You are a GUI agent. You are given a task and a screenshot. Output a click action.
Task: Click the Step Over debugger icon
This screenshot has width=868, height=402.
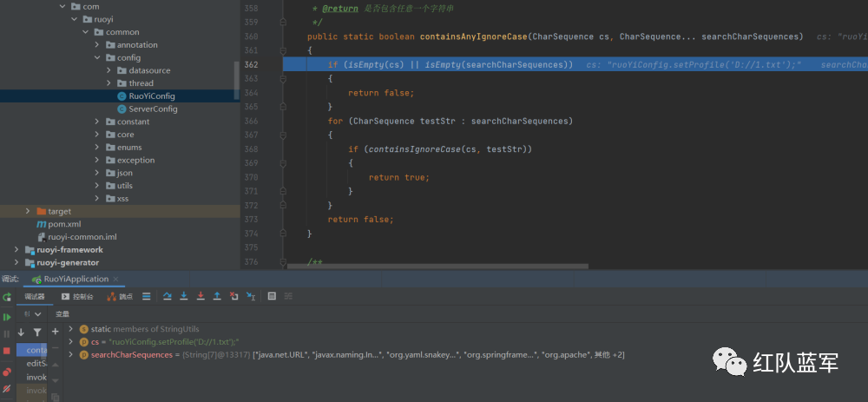tap(168, 297)
